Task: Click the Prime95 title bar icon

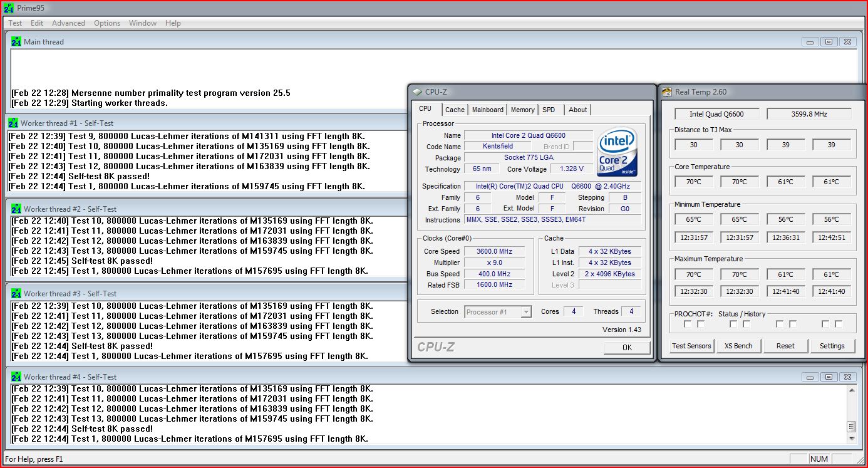Action: tap(8, 8)
